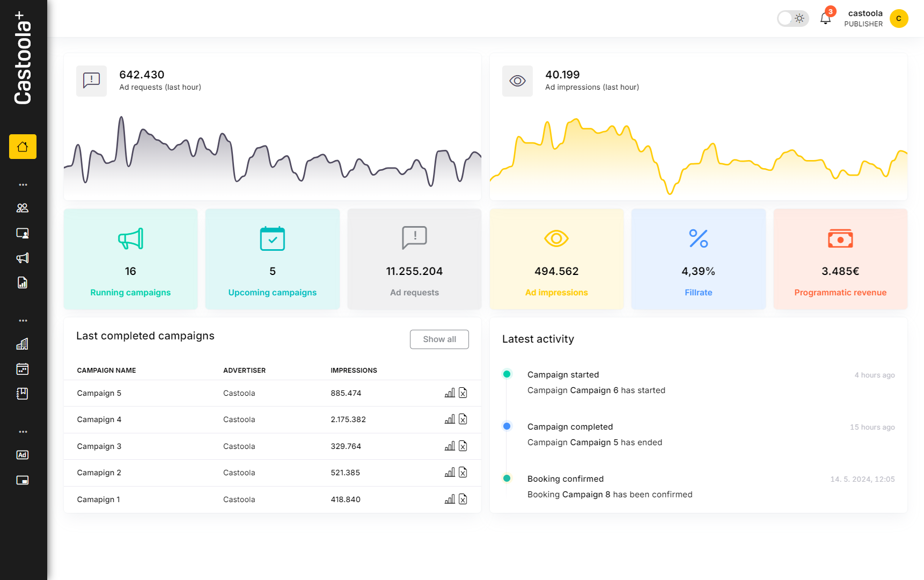Click the building chart sidebar icon
Image resolution: width=924 pixels, height=580 pixels.
pos(23,344)
